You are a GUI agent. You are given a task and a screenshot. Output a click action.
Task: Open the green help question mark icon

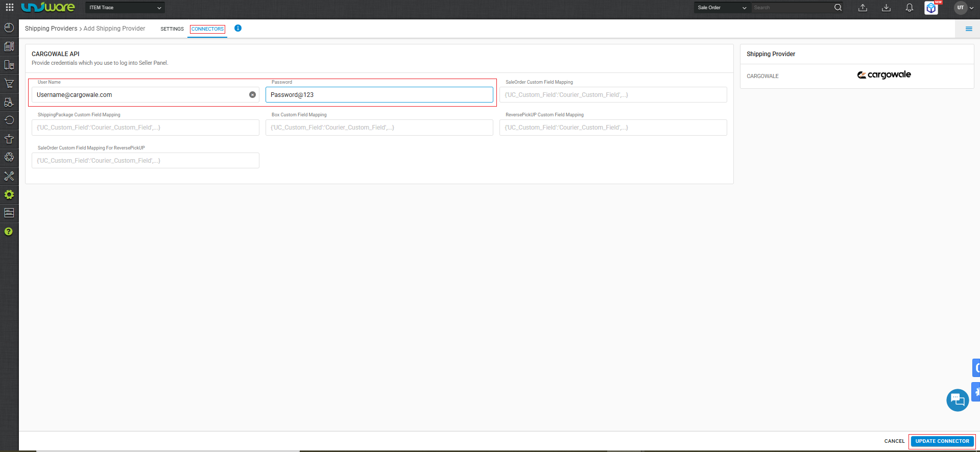[x=9, y=232]
